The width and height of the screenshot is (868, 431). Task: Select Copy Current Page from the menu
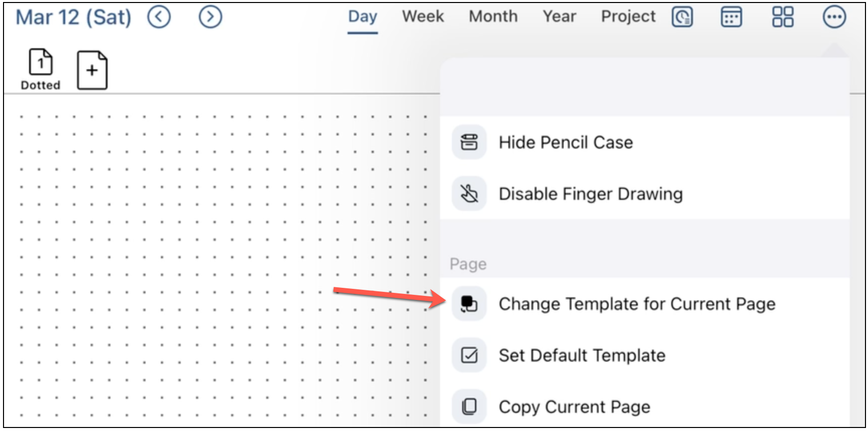[x=574, y=406]
